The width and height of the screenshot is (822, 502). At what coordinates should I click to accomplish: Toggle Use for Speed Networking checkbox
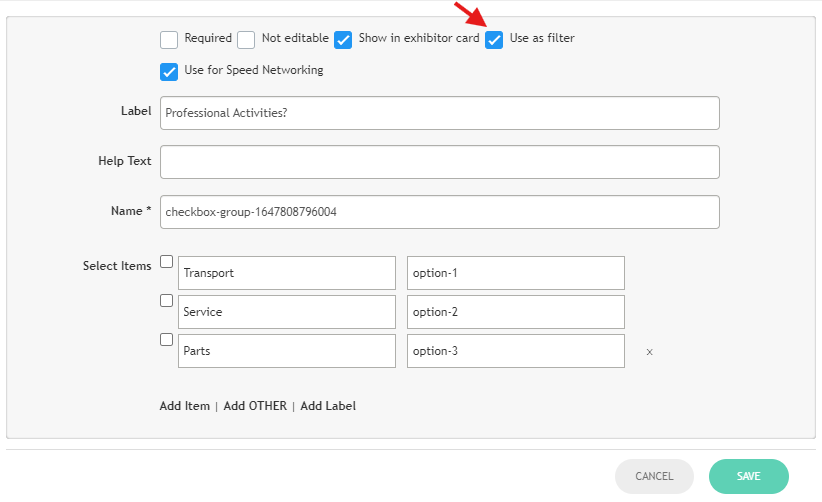coord(169,72)
